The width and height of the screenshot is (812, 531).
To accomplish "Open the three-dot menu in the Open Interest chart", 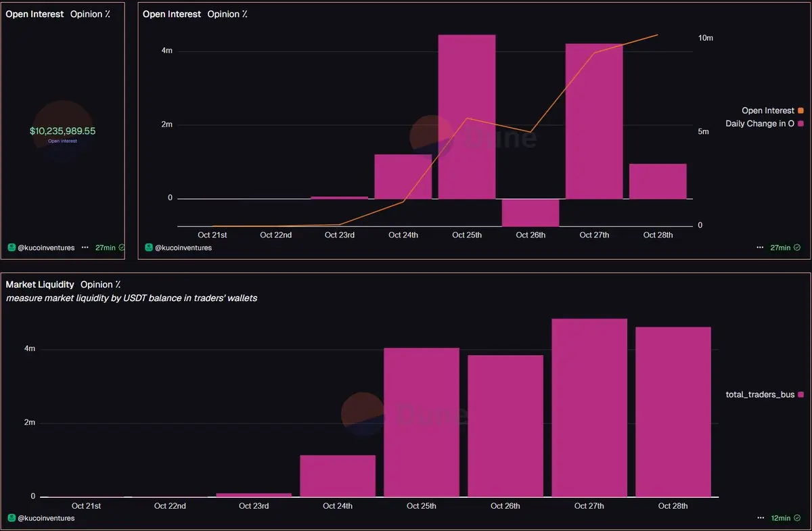I will pos(760,248).
